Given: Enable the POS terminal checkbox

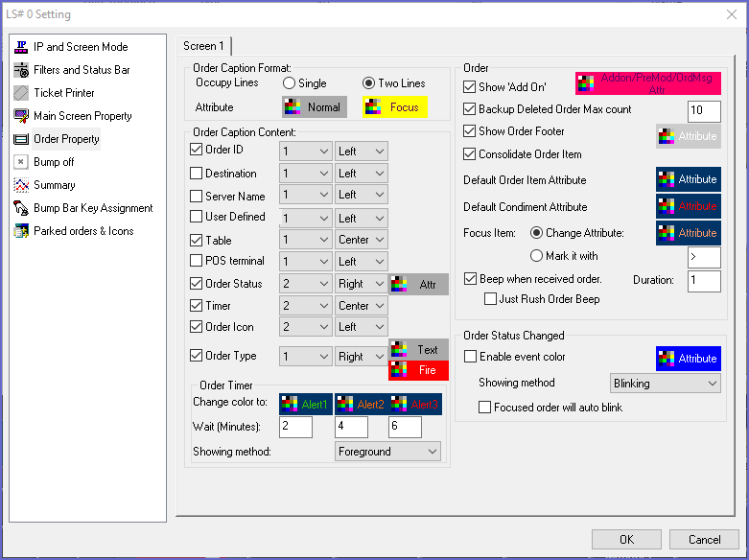Looking at the screenshot, I should tap(196, 261).
